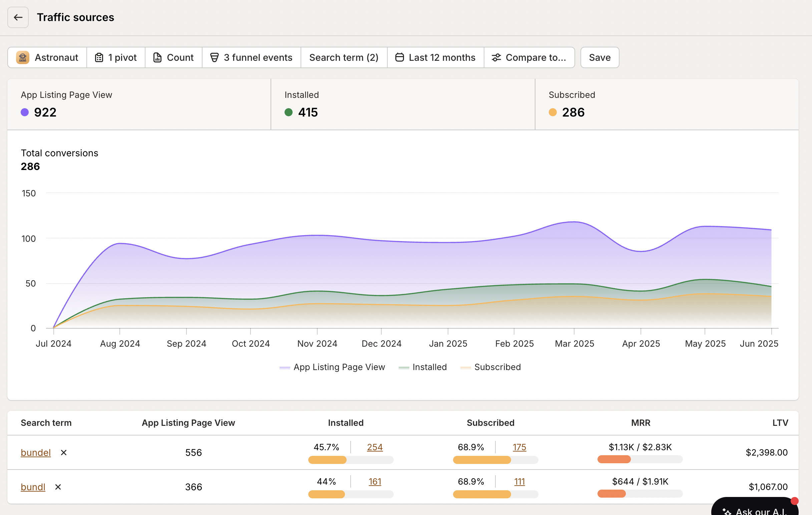Open the Search term (2) selector
Screen dimensions: 812x515
pyautogui.click(x=344, y=57)
